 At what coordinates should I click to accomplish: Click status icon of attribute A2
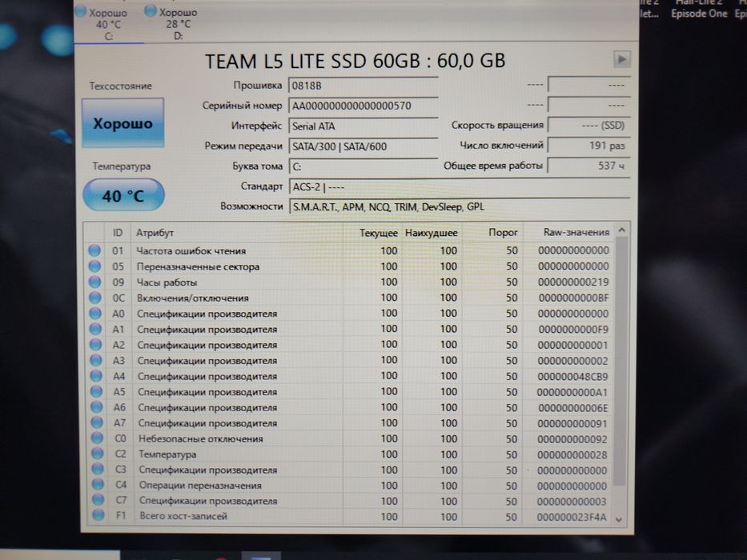pyautogui.click(x=96, y=344)
